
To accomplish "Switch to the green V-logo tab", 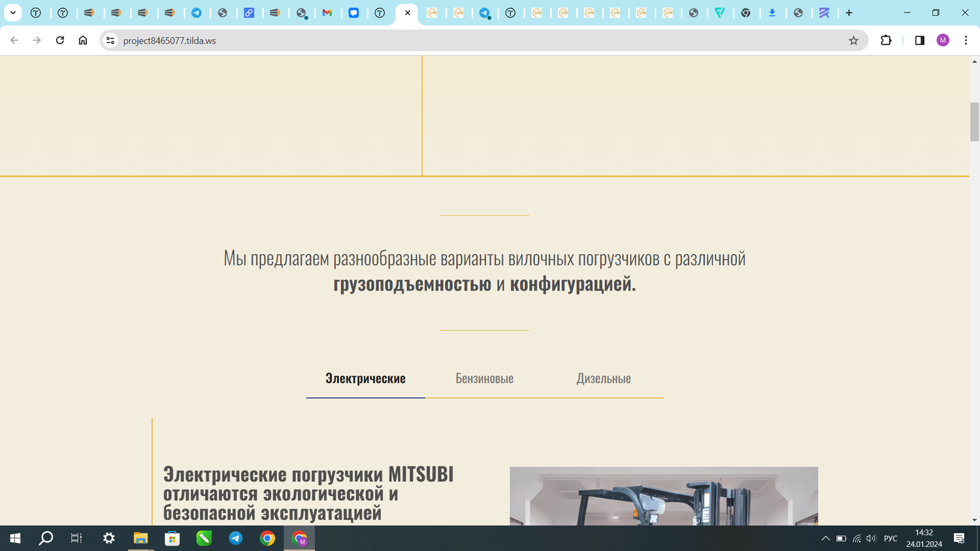I will 719,13.
